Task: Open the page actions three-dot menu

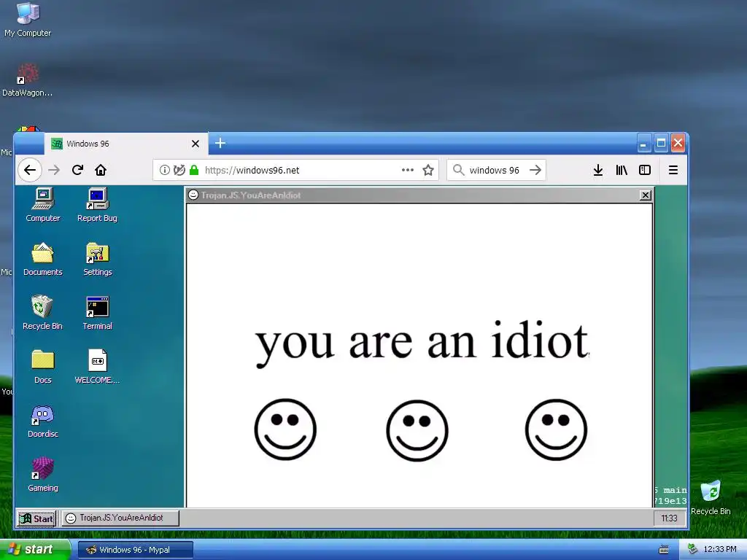Action: [x=407, y=170]
